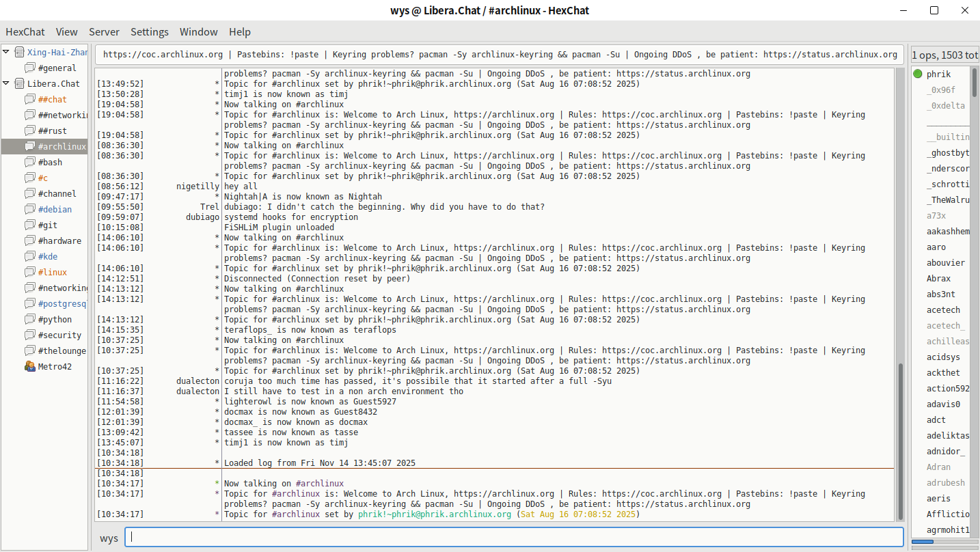Open the Settings menu
Image resolution: width=980 pixels, height=552 pixels.
[x=149, y=31]
